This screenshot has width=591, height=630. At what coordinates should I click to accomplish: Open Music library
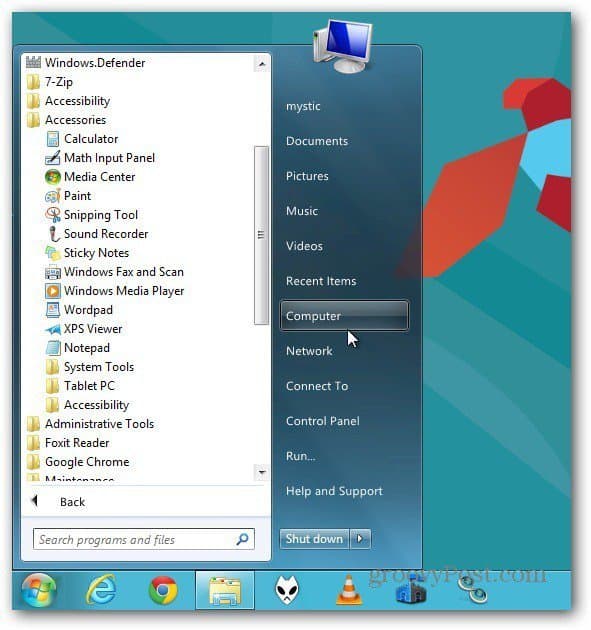click(302, 211)
